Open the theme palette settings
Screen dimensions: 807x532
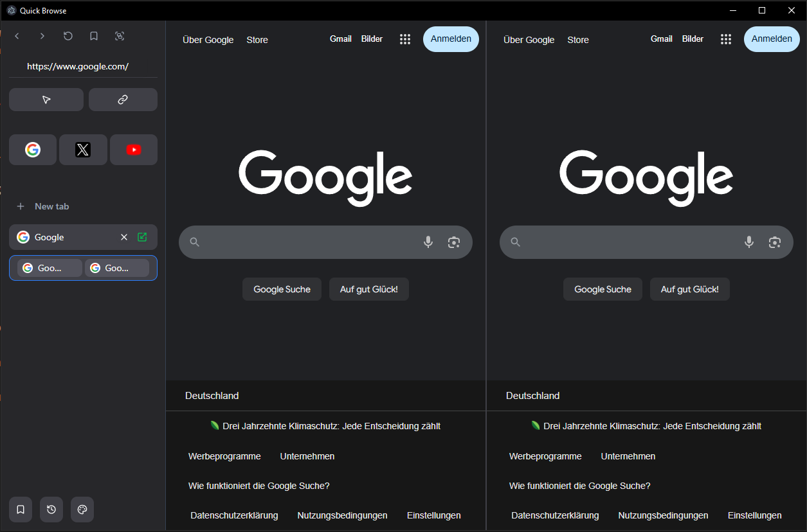pyautogui.click(x=82, y=510)
